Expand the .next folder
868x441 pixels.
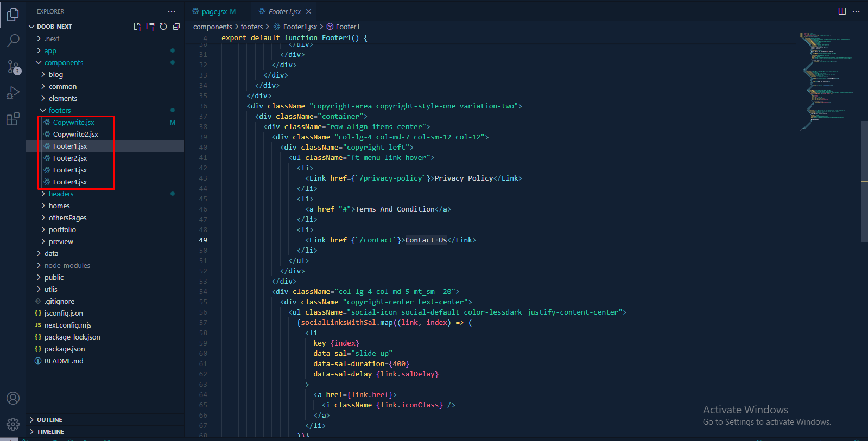(x=105, y=39)
